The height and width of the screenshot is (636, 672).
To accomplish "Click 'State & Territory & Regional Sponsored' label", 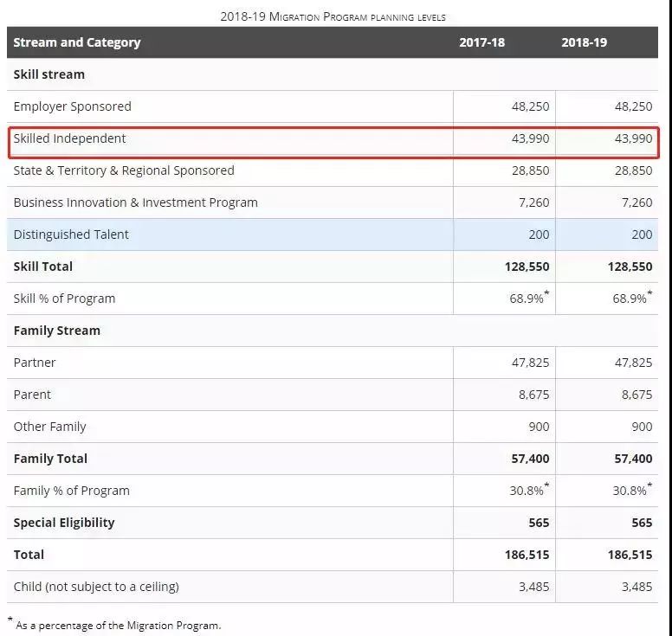I will [x=124, y=170].
